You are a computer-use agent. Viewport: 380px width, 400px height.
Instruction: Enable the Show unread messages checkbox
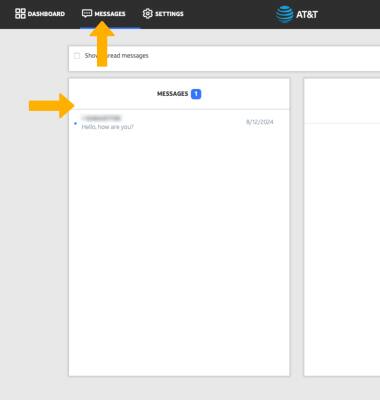pyautogui.click(x=77, y=56)
